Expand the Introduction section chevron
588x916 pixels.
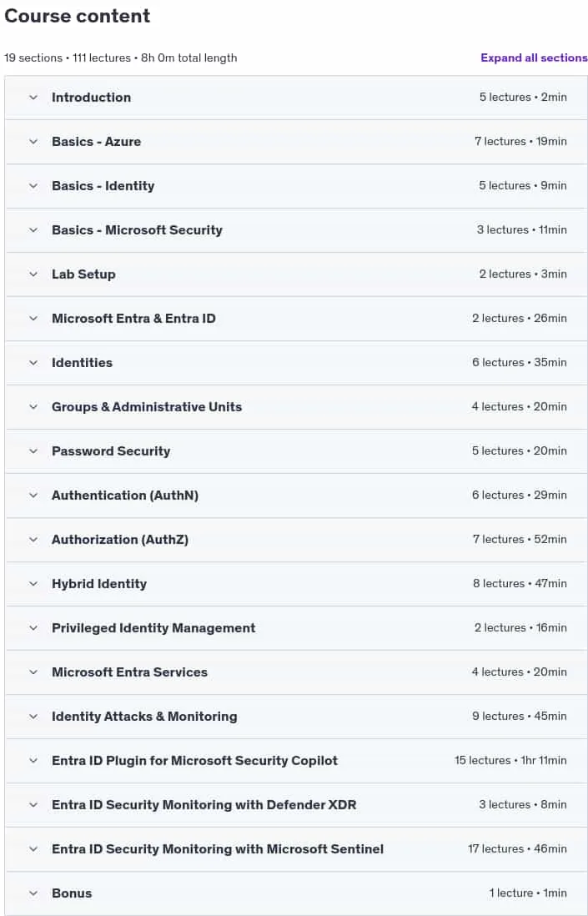coord(33,98)
